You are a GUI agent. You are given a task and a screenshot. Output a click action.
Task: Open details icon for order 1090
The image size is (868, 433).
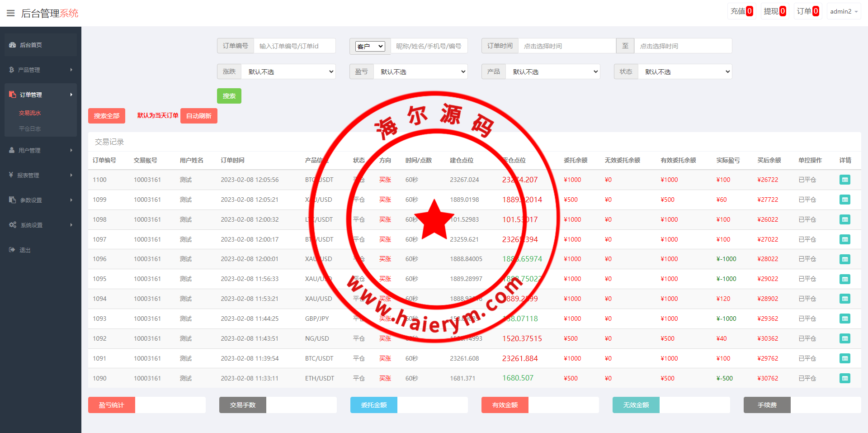pyautogui.click(x=844, y=378)
